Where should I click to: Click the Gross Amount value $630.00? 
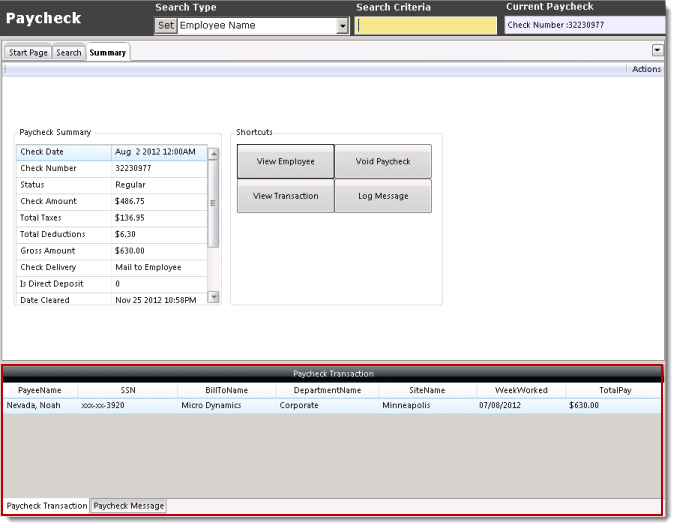click(130, 251)
